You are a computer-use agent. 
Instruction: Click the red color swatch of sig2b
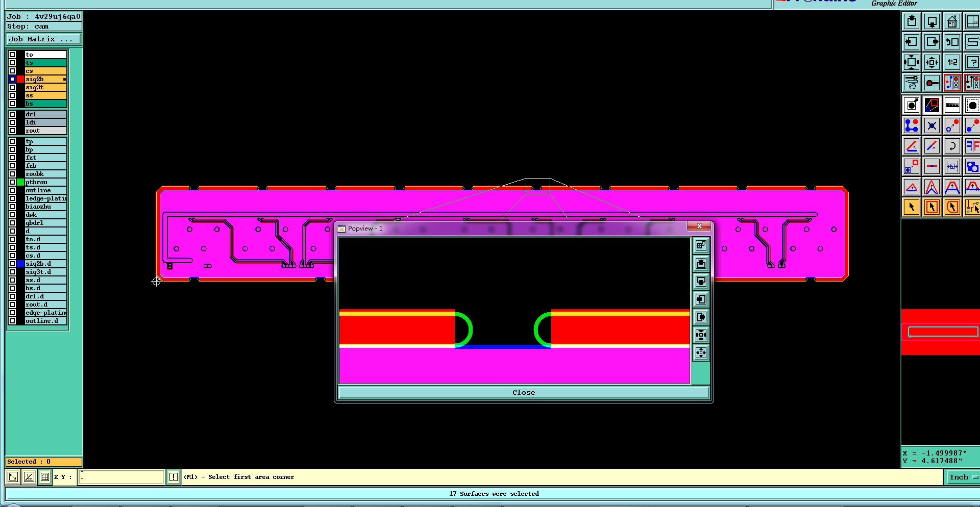(20, 79)
